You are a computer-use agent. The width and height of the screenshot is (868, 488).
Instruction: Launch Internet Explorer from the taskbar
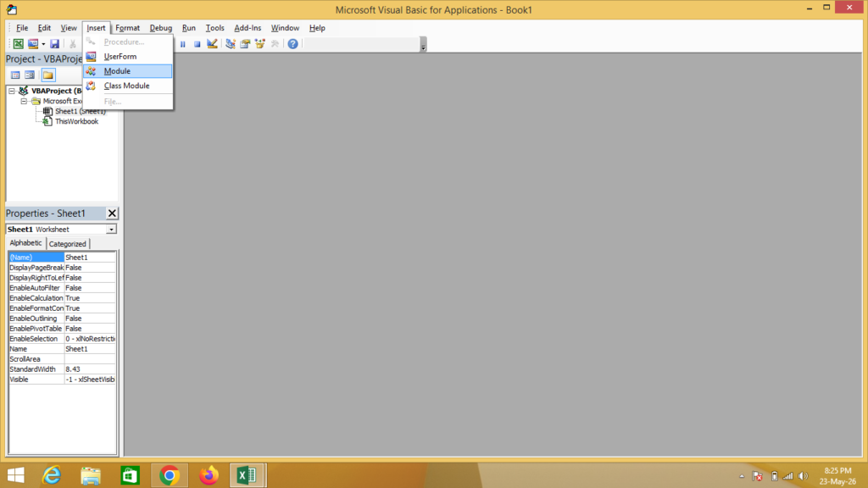tap(52, 475)
